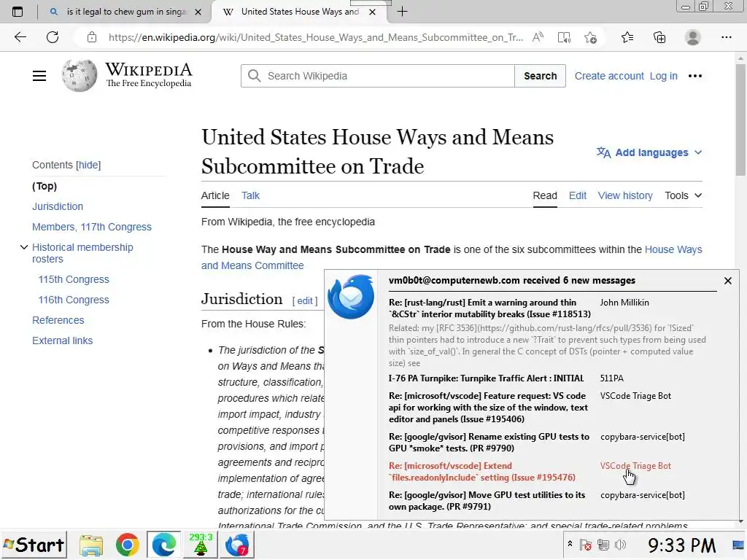Click the browser address bar URL
Viewport: 747px width, 560px height.
point(315,37)
